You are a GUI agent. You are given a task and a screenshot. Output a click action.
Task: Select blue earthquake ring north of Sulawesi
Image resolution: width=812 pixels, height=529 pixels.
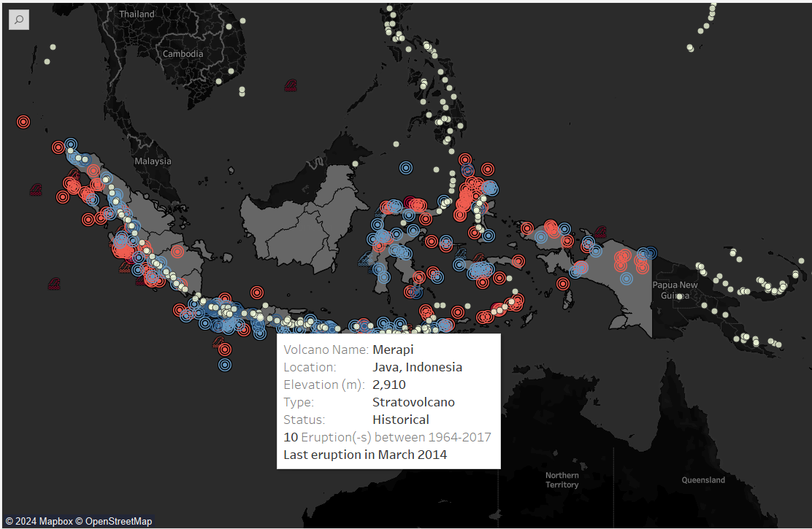tap(406, 168)
